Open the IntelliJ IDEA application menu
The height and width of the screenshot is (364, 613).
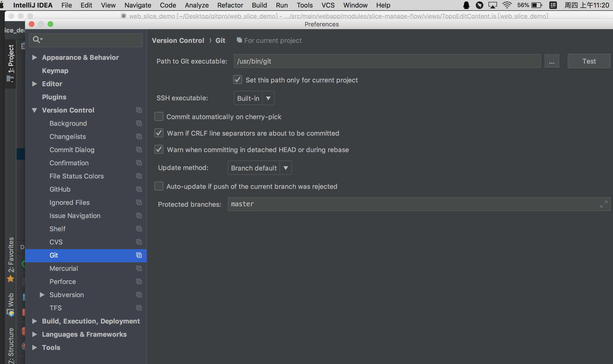[x=33, y=5]
